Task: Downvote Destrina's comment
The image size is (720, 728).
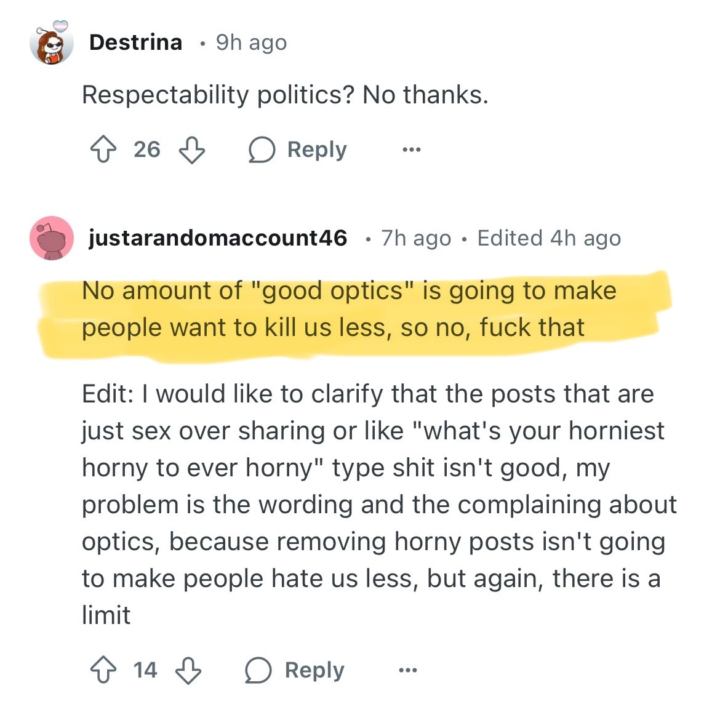Action: (x=191, y=150)
